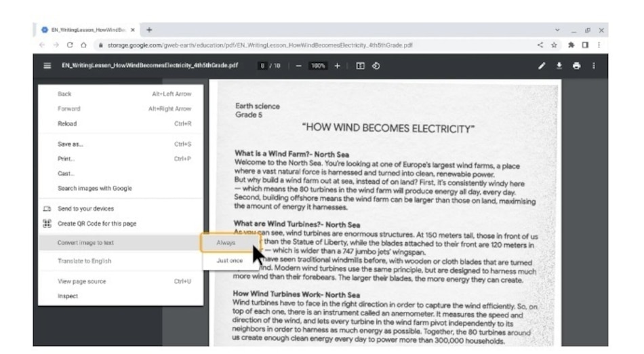Open Chrome's three-dot menu
Viewport: 644px width, 354px height.
point(599,45)
